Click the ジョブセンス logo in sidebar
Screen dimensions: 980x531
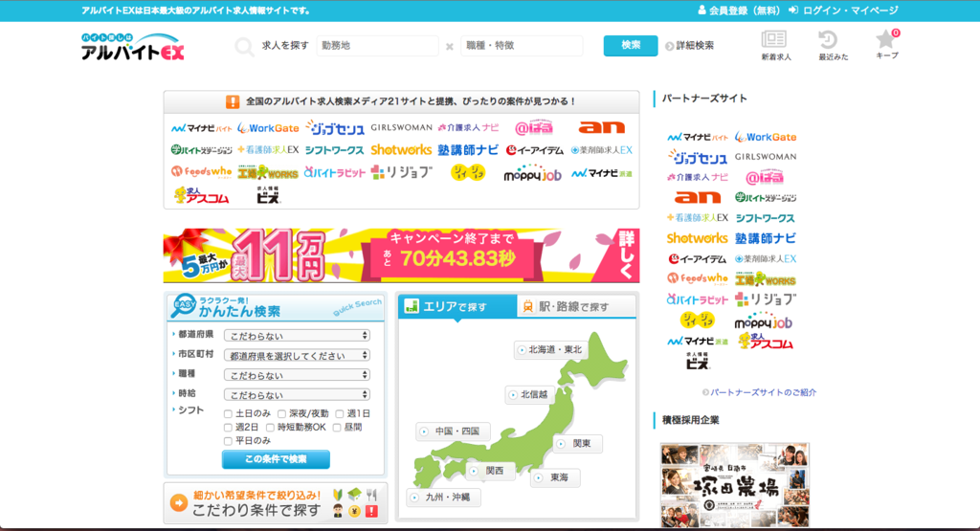698,158
